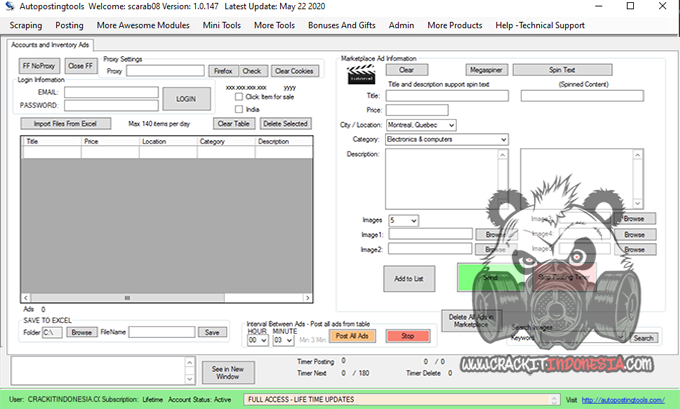Viewport: 680px width, 409px height.
Task: Open the autopostingtools.com link
Action: 623,400
